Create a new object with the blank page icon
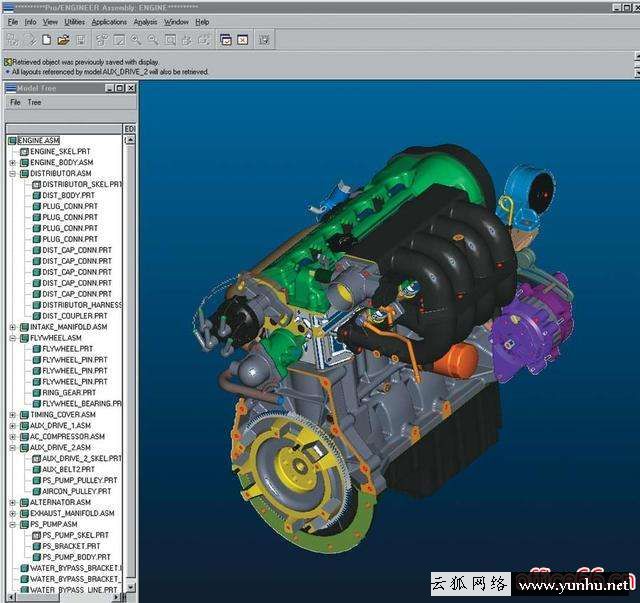The width and height of the screenshot is (640, 603). tap(47, 40)
